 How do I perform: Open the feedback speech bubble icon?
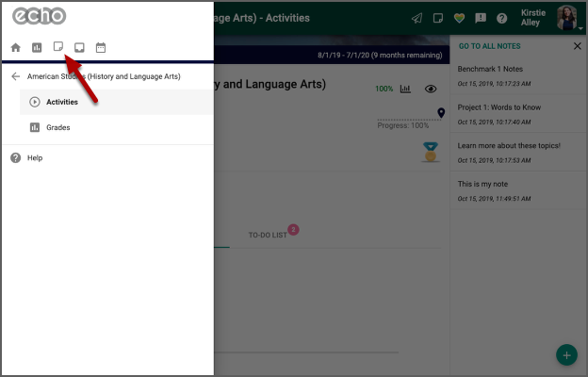(x=481, y=18)
